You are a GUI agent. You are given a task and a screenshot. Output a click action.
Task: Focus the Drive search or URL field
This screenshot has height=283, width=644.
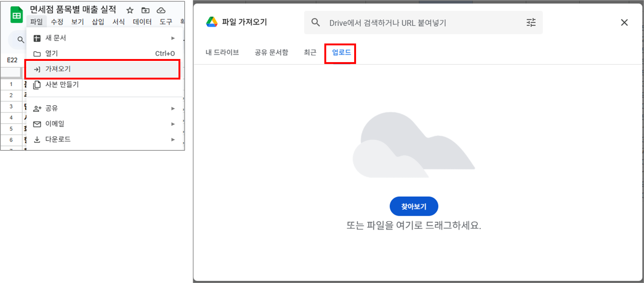423,22
